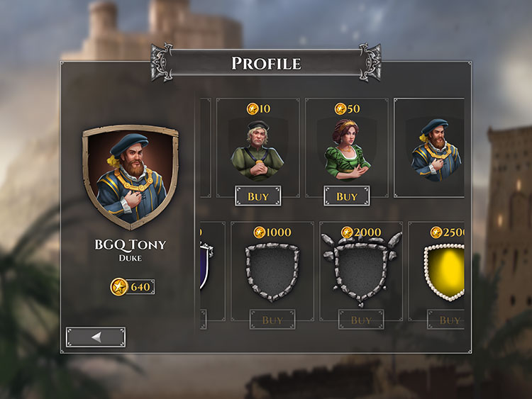This screenshot has width=532, height=399.
Task: Select the bearded duke avatar card
Action: [x=429, y=148]
